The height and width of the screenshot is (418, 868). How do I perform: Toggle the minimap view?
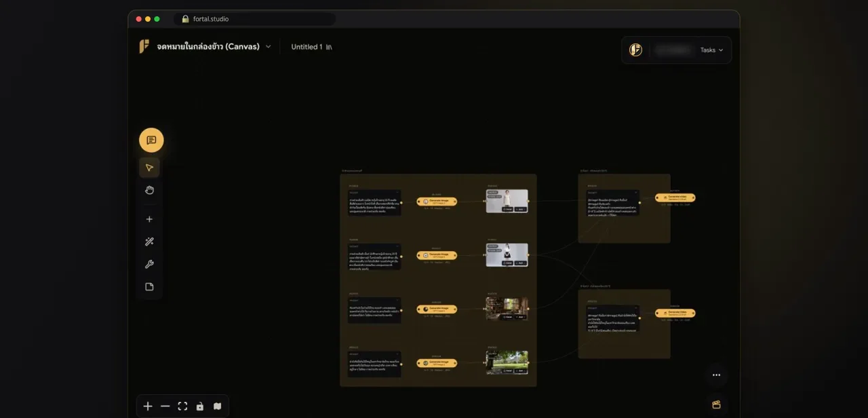pyautogui.click(x=217, y=406)
